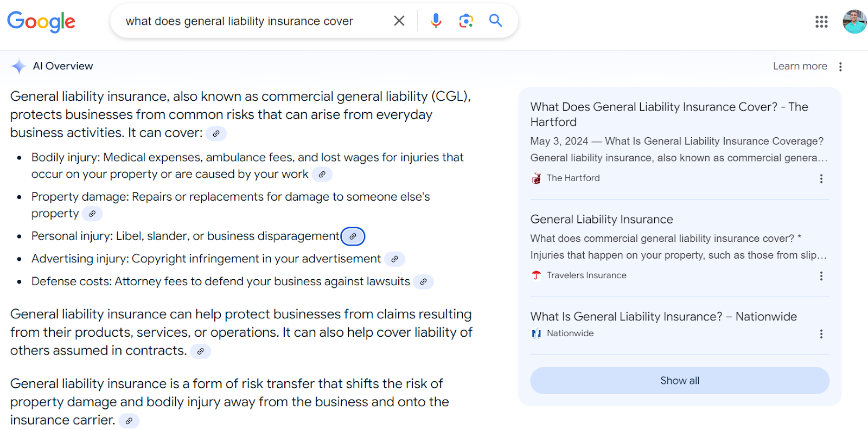
Task: Click The Hartford favicon
Action: (537, 178)
